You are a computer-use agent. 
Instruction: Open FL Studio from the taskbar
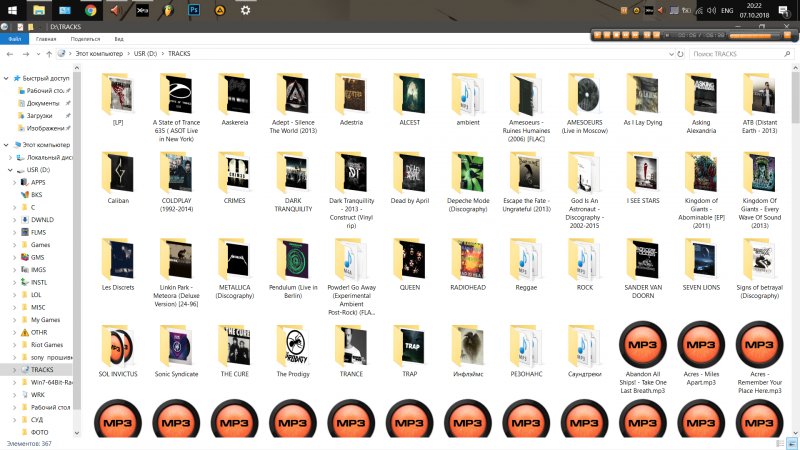pos(169,11)
